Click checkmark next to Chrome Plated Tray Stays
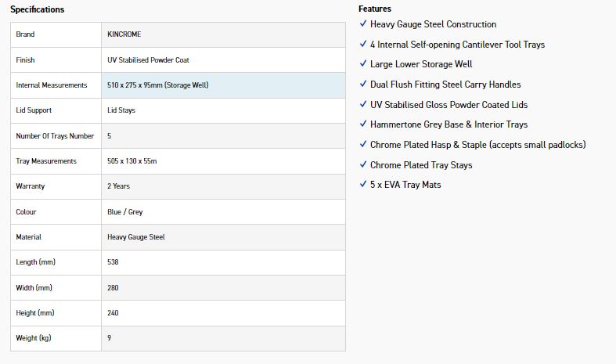Viewport: 616px width, 364px height. coord(363,164)
